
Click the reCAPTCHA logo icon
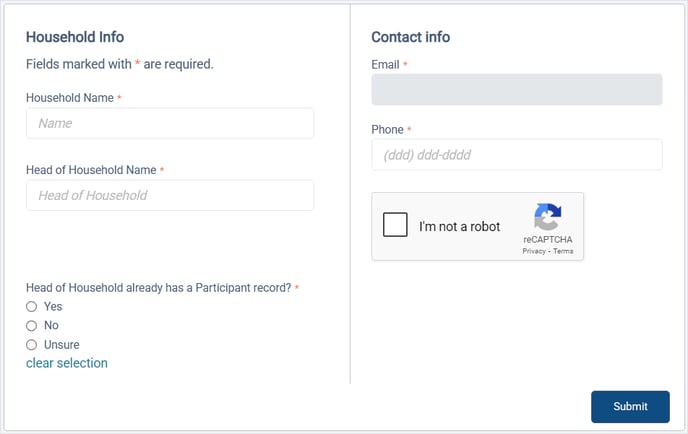click(547, 218)
